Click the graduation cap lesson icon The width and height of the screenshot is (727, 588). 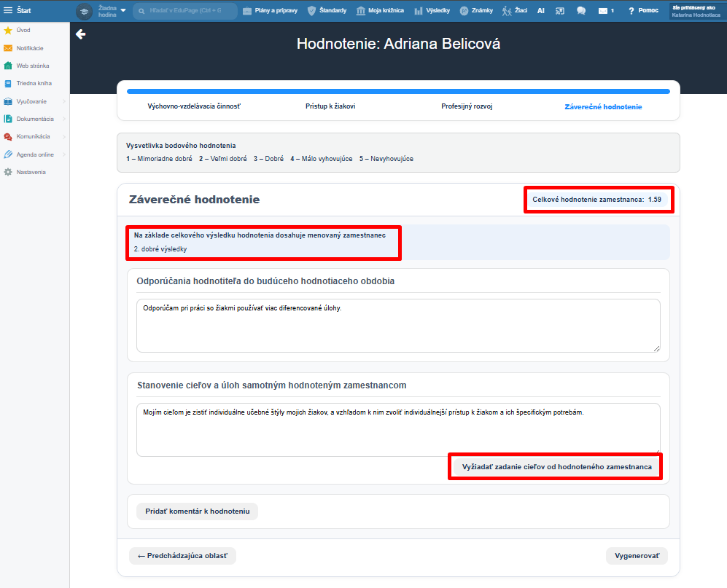pyautogui.click(x=84, y=11)
